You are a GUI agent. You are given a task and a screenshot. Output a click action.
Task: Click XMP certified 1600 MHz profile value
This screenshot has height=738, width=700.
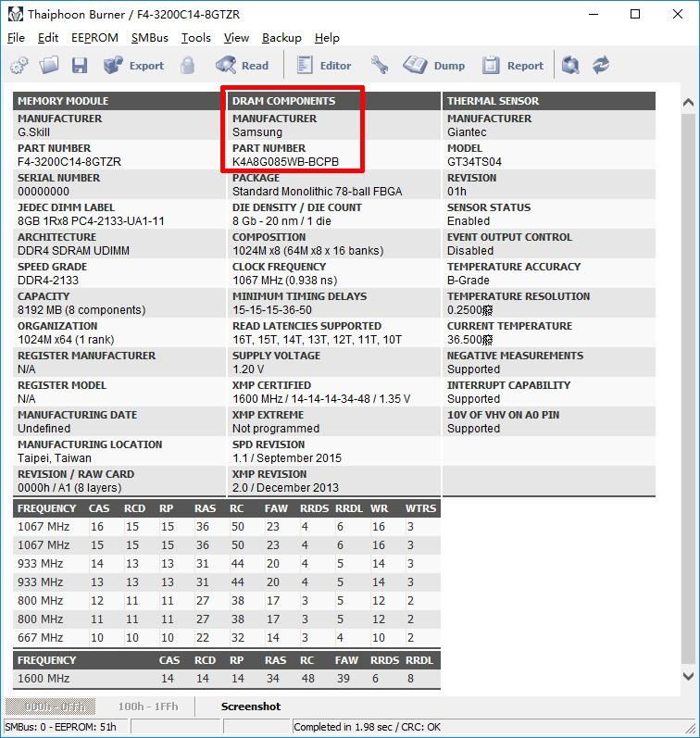(321, 399)
